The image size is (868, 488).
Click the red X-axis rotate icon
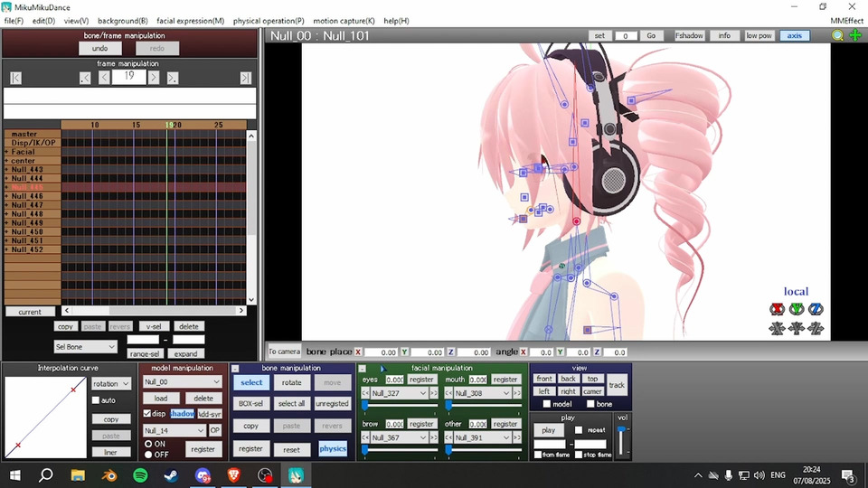778,309
